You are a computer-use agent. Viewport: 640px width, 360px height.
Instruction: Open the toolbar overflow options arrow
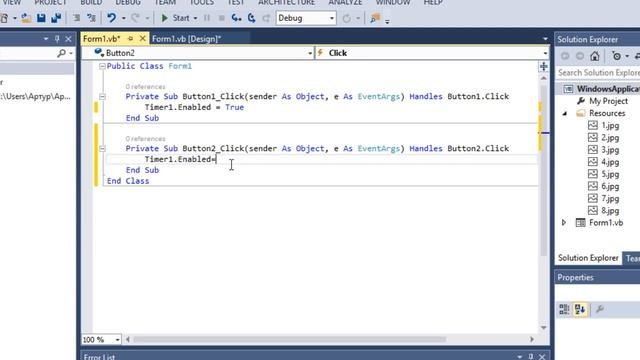(x=387, y=21)
